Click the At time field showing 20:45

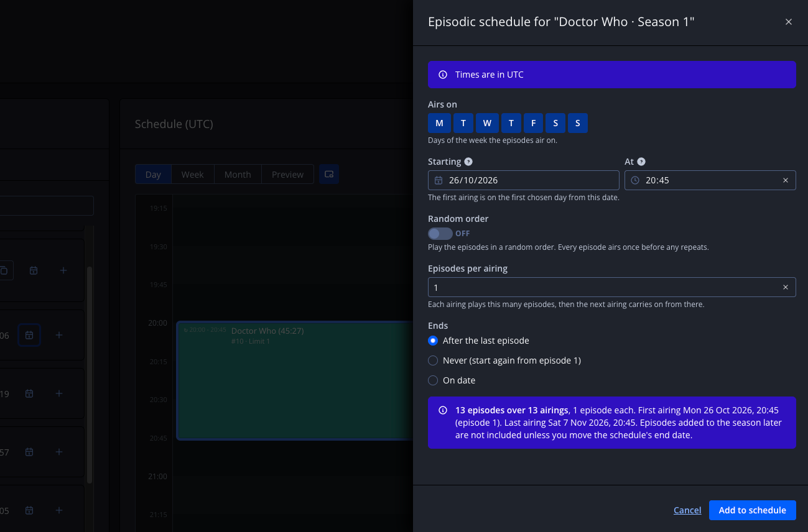click(x=710, y=180)
